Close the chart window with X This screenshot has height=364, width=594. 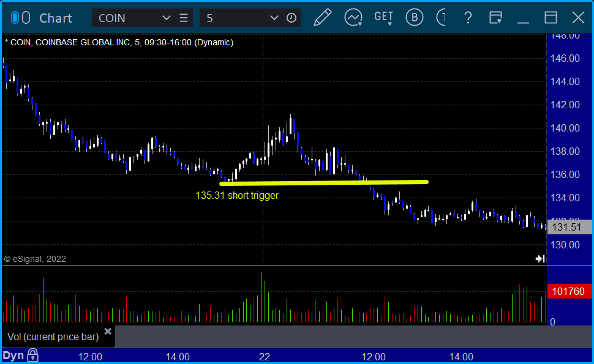click(579, 18)
